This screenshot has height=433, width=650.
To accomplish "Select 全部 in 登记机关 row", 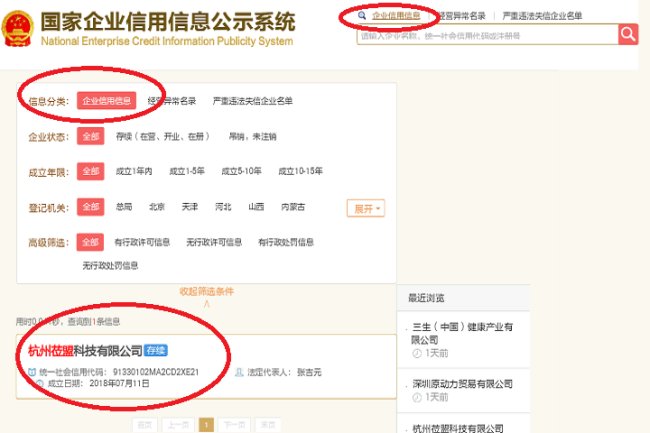I will pyautogui.click(x=91, y=207).
